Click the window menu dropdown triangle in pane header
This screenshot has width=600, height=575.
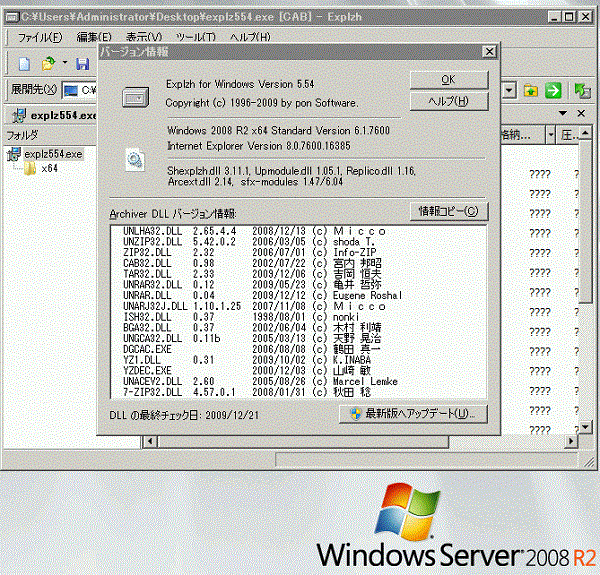coord(562,113)
